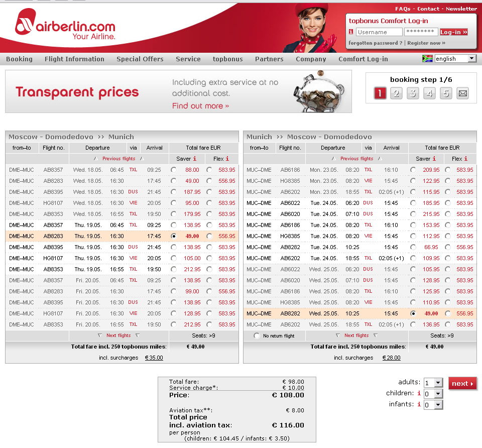Click the Username input field

[379, 32]
